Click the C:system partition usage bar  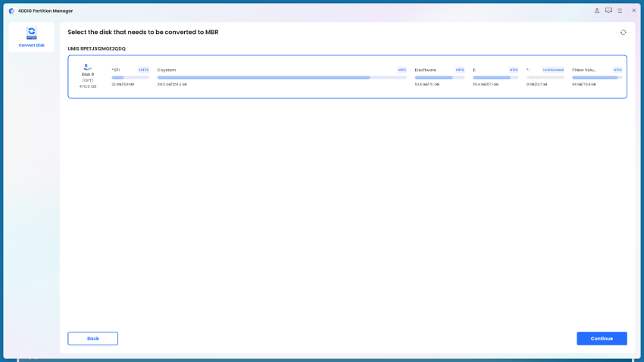pos(282,77)
